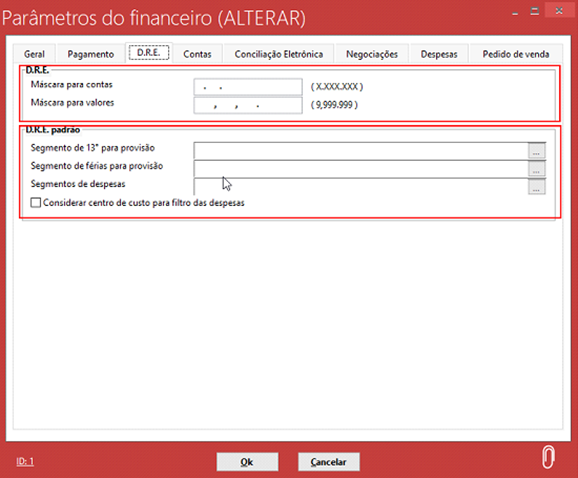Minimize the Parâmetros do financeiro window
This screenshot has width=578, height=478.
point(515,12)
